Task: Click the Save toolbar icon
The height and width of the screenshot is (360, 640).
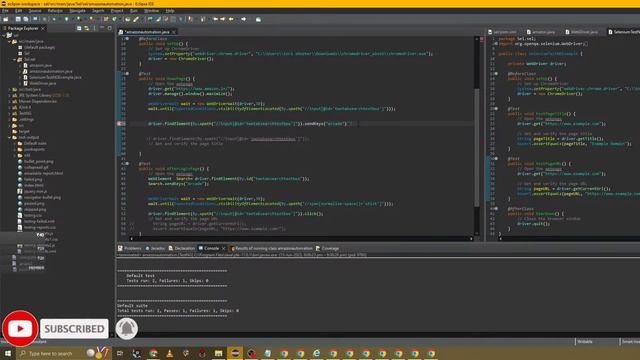Action: [x=18, y=19]
